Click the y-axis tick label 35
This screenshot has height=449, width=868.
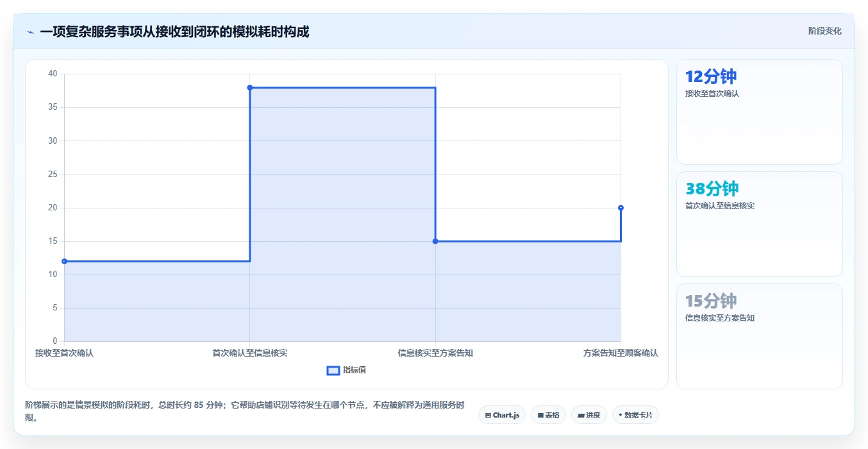pyautogui.click(x=53, y=107)
